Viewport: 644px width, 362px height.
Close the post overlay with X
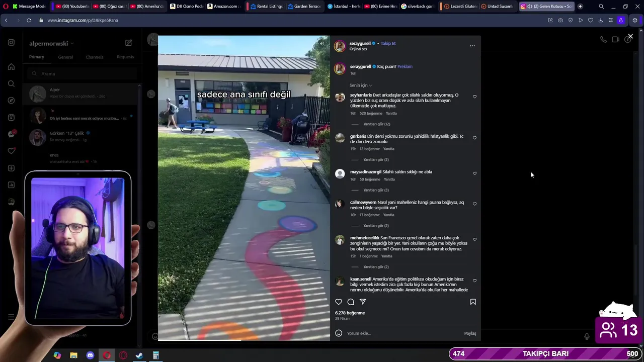(x=630, y=37)
